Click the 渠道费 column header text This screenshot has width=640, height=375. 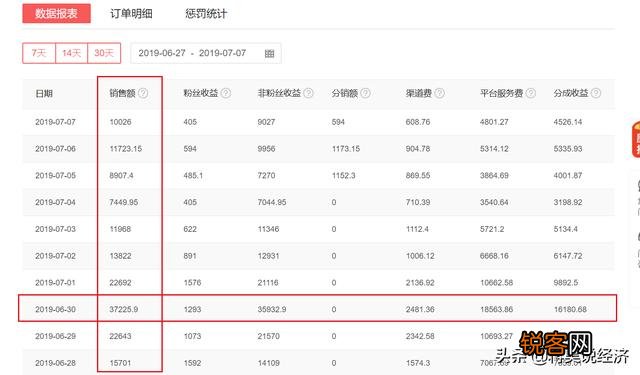click(x=419, y=93)
